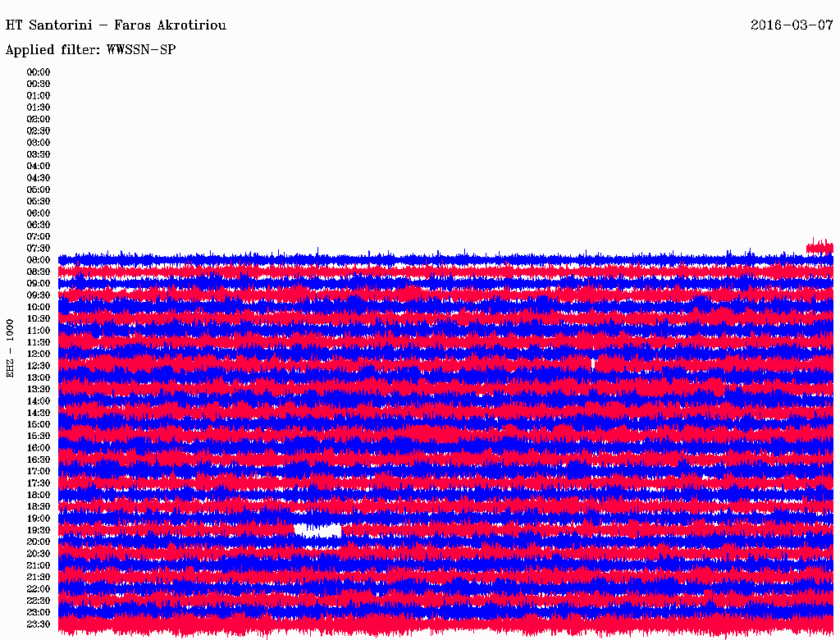Choose the 05:30 time label

click(x=39, y=201)
